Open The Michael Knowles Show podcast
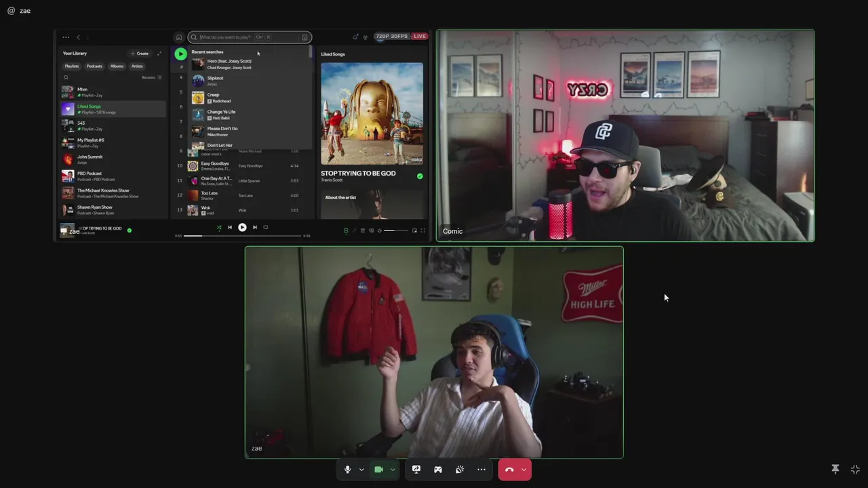 click(113, 193)
